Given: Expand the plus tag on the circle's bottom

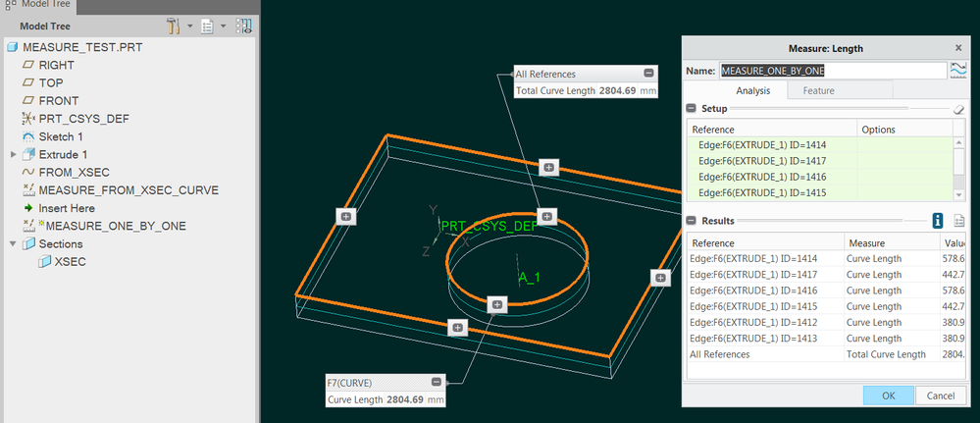Looking at the screenshot, I should tap(497, 304).
